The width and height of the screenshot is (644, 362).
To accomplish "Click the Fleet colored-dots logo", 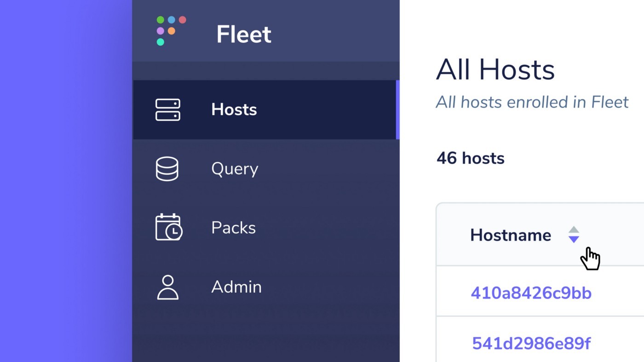I will (171, 31).
